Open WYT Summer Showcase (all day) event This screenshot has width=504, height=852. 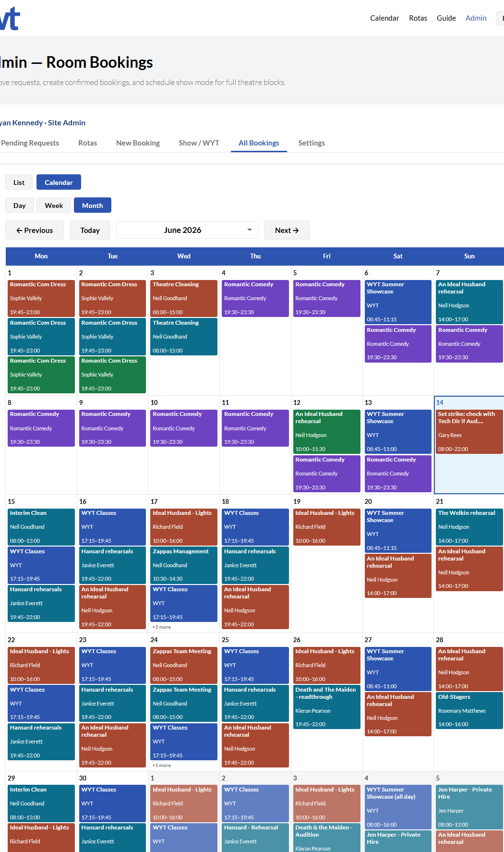pyautogui.click(x=398, y=807)
